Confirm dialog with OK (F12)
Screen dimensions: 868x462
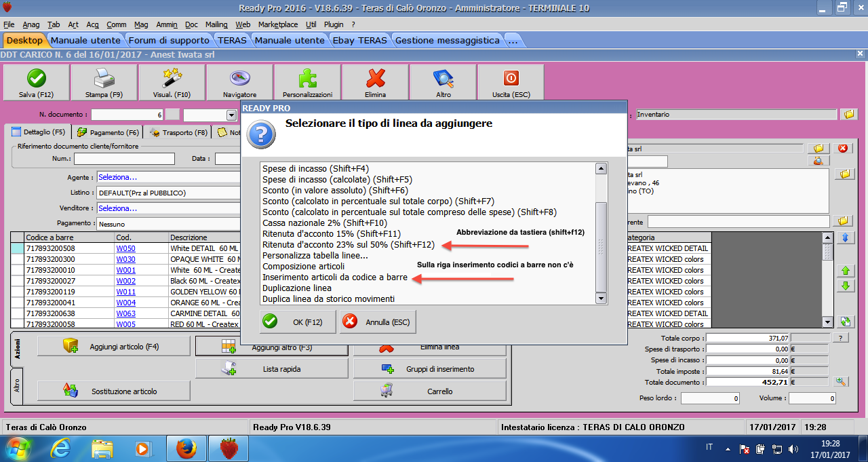pyautogui.click(x=298, y=322)
